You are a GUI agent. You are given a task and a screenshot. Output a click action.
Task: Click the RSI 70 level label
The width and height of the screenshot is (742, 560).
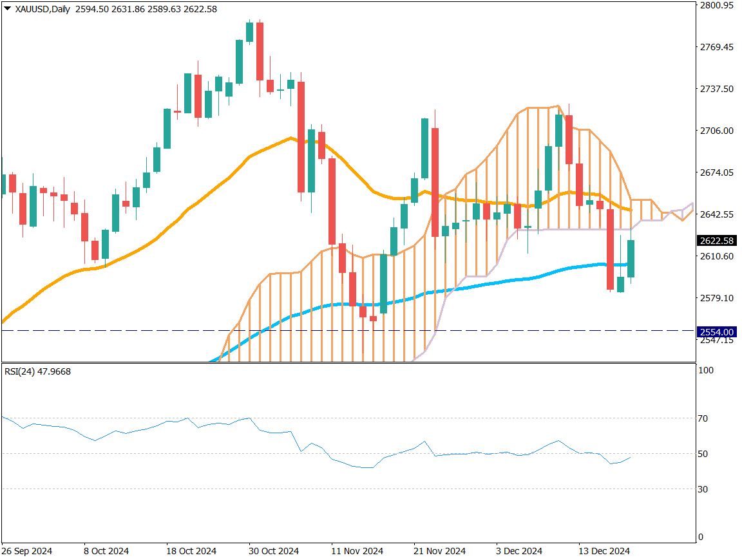(x=703, y=418)
